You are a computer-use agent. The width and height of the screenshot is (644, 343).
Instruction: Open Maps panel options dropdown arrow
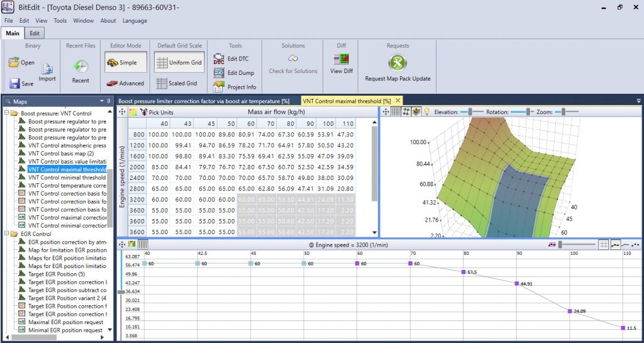tap(103, 101)
